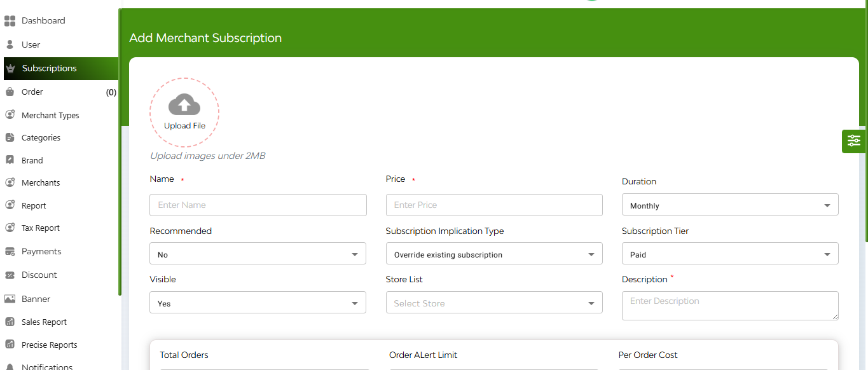Click the Dashboard grid icon
The width and height of the screenshot is (868, 370).
pos(10,21)
